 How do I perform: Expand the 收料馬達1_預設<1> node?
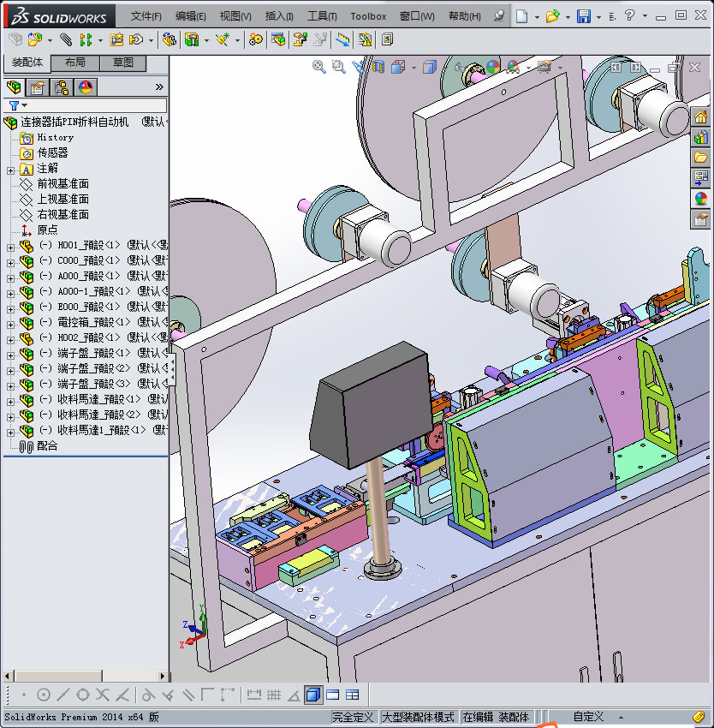pos(10,433)
